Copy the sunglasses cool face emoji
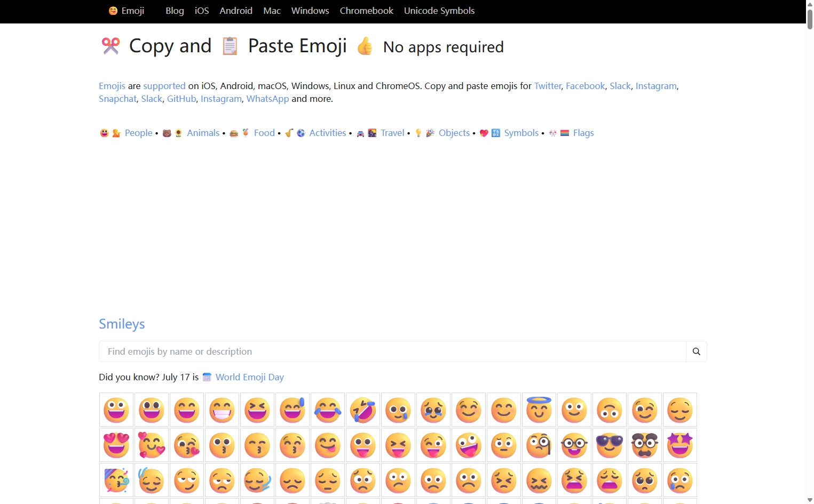 pyautogui.click(x=610, y=445)
